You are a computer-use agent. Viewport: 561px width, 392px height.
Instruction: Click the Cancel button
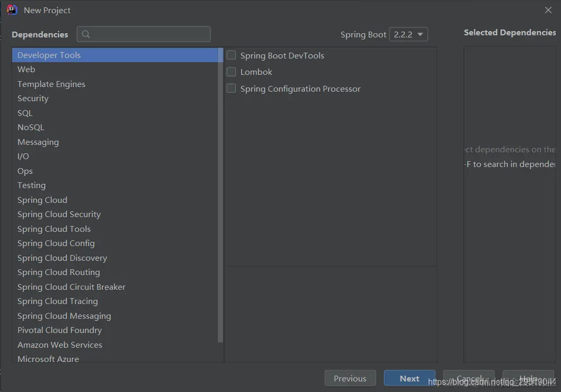pos(469,378)
